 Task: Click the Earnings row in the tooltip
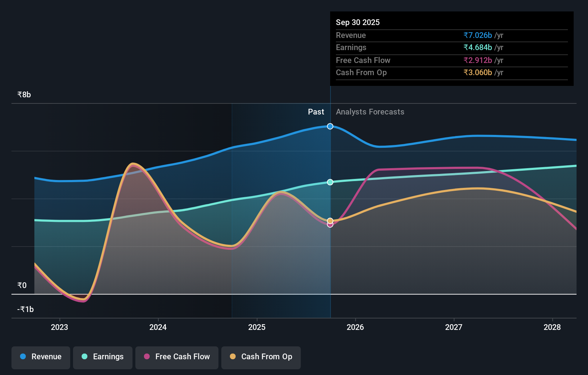[x=415, y=48]
